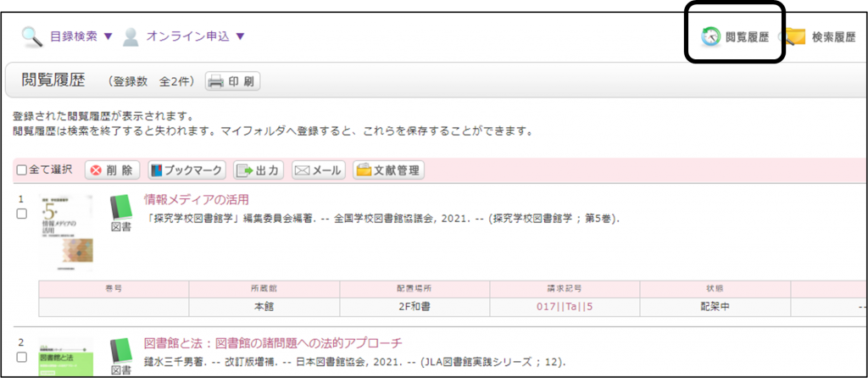Check the box for item 2 図書館と法
This screenshot has height=378, width=868.
click(21, 358)
